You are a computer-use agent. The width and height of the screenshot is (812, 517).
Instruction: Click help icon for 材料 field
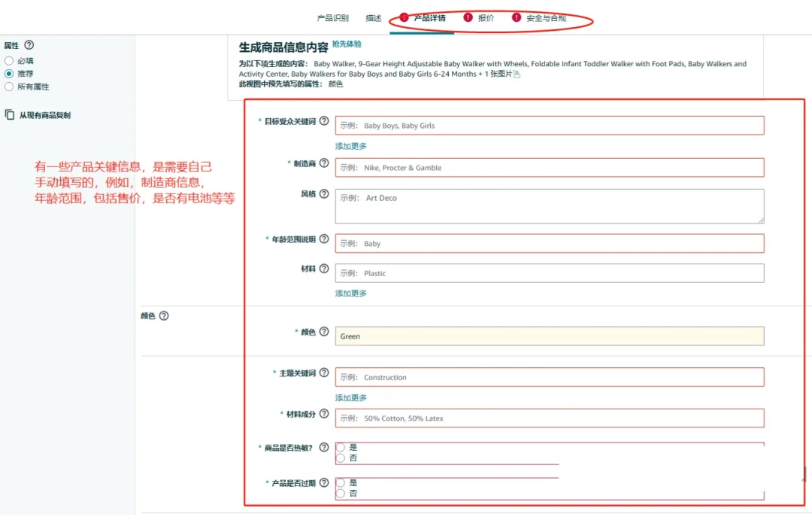(x=324, y=268)
